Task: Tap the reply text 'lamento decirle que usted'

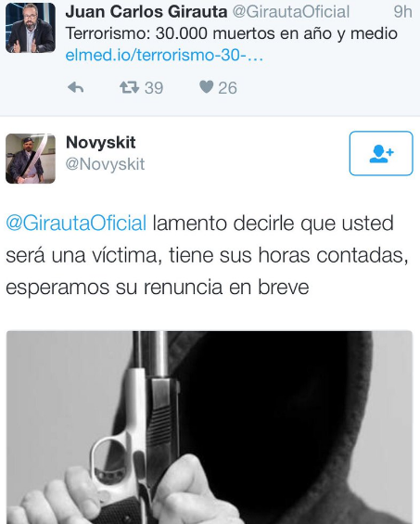Action: click(273, 224)
